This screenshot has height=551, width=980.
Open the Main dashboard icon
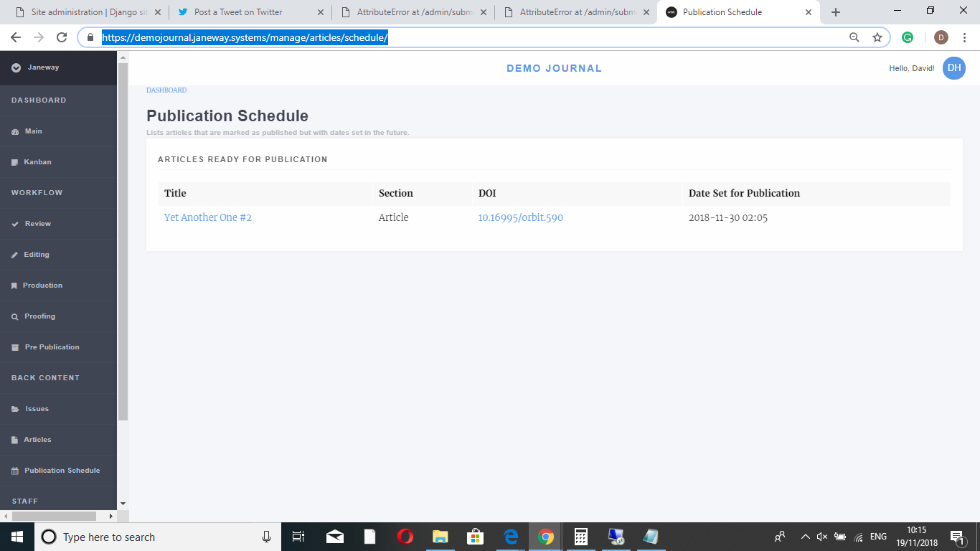coord(16,131)
